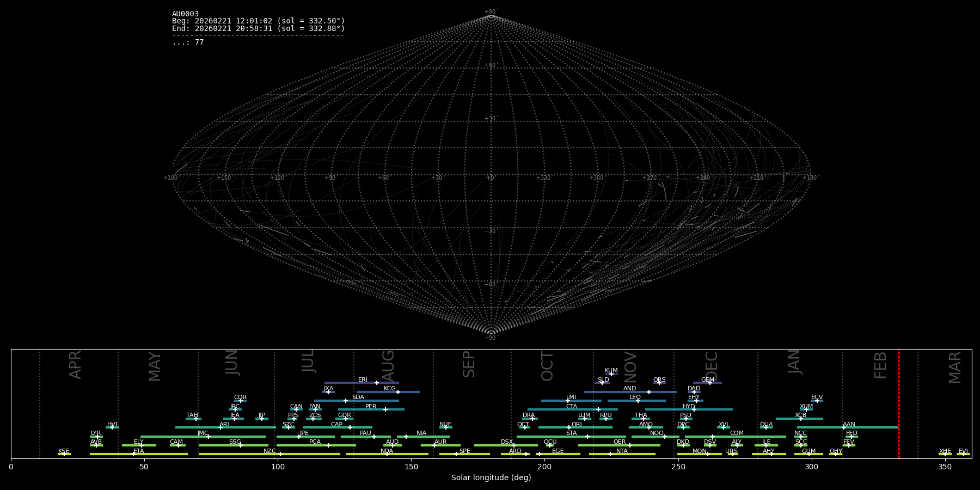Select the ORI shower peak cross
Screen dimensions: 980x490
569,427
